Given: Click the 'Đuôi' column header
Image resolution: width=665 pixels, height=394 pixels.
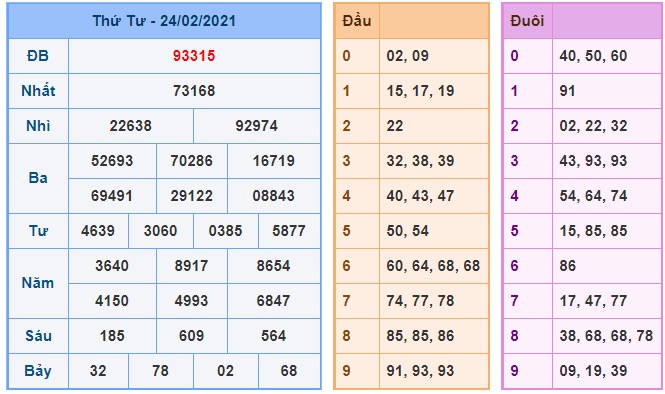Looking at the screenshot, I should [x=527, y=21].
